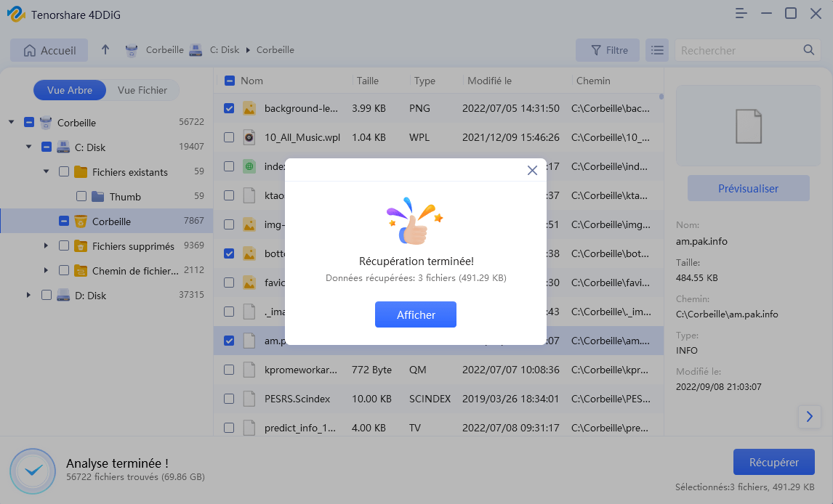The height and width of the screenshot is (504, 833).
Task: Check the PESRS.Scindex file checkbox
Action: 229,399
